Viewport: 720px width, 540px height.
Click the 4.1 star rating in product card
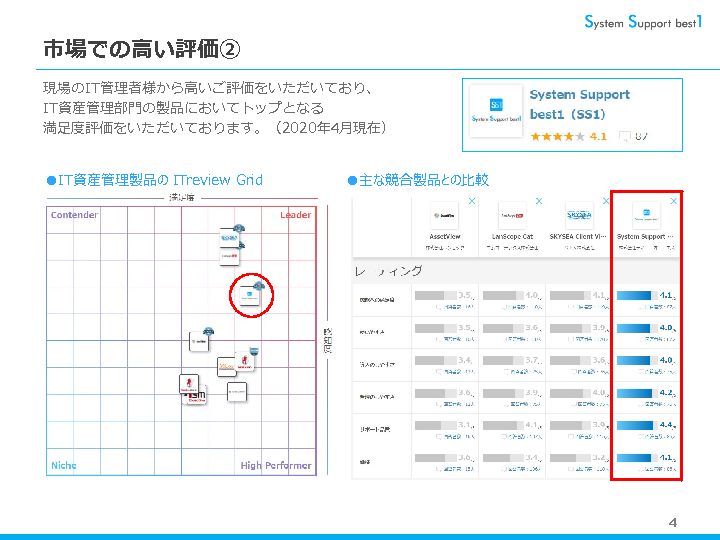[x=568, y=136]
